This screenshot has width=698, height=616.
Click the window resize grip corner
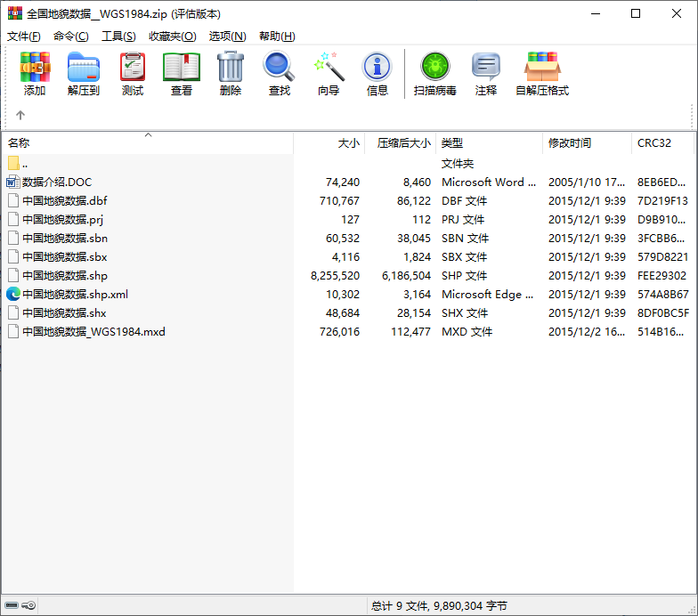(x=693, y=610)
